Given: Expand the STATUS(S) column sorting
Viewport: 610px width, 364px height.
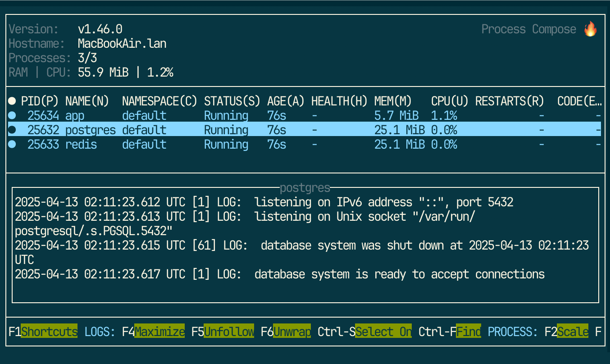Looking at the screenshot, I should tap(232, 101).
